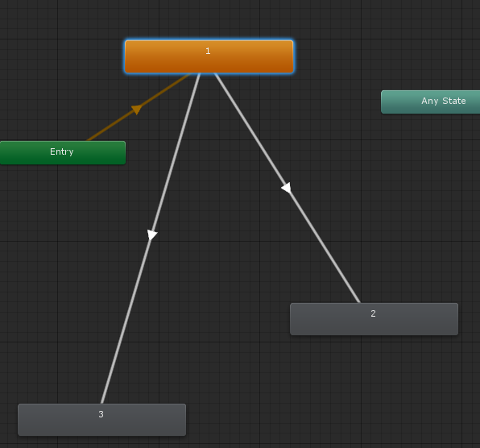
Task: Select the green Entry node
Action: click(63, 152)
